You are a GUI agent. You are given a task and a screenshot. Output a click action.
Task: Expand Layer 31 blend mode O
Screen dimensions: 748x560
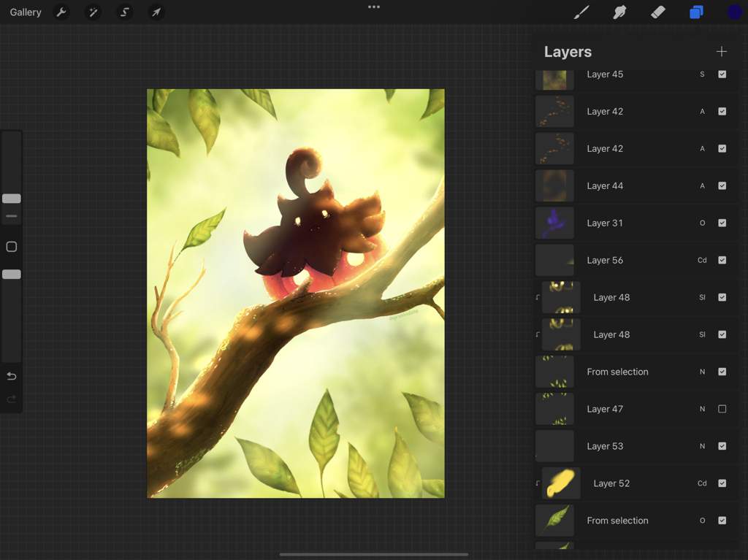click(702, 223)
